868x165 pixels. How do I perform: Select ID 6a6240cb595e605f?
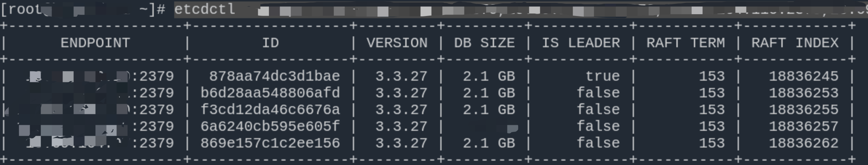pos(270,126)
